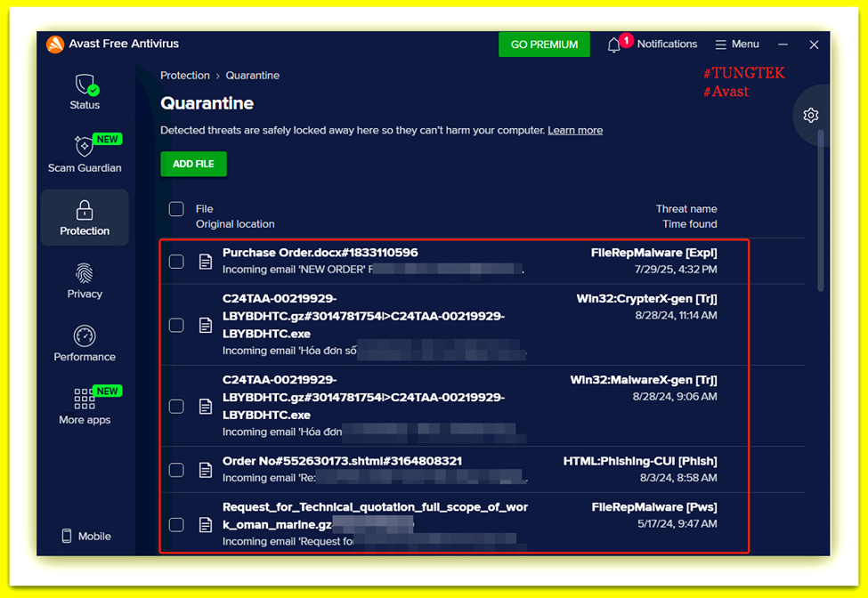Image resolution: width=868 pixels, height=598 pixels.
Task: Open Scam Guardian in the sidebar
Action: click(85, 154)
